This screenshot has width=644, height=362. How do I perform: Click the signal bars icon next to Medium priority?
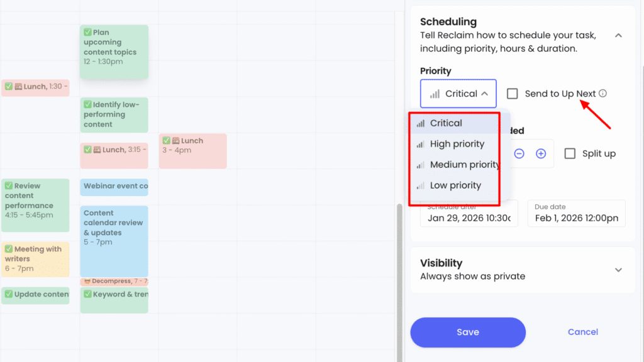point(420,164)
